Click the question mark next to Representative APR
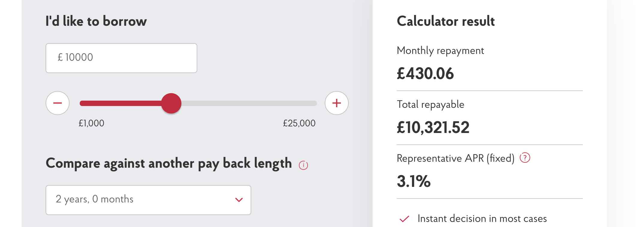The height and width of the screenshot is (227, 644). coord(525,158)
